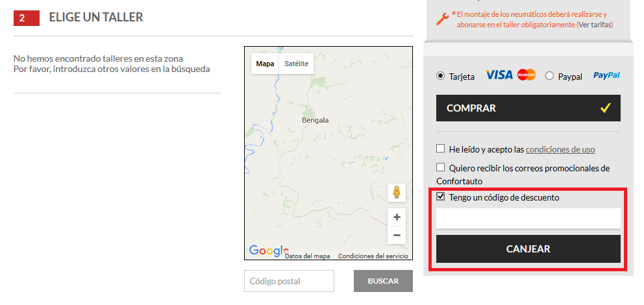Switch map to Satélite view
Screen dimensions: 644x305
296,64
